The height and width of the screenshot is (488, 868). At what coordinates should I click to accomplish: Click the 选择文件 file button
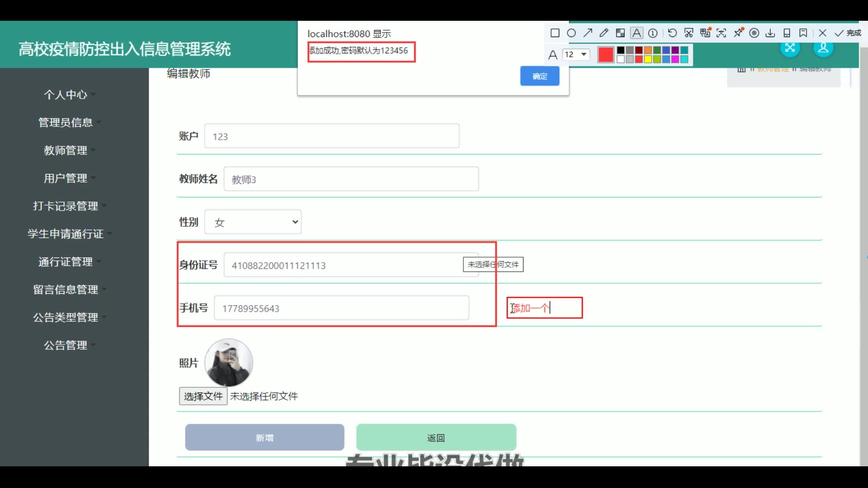coord(203,396)
